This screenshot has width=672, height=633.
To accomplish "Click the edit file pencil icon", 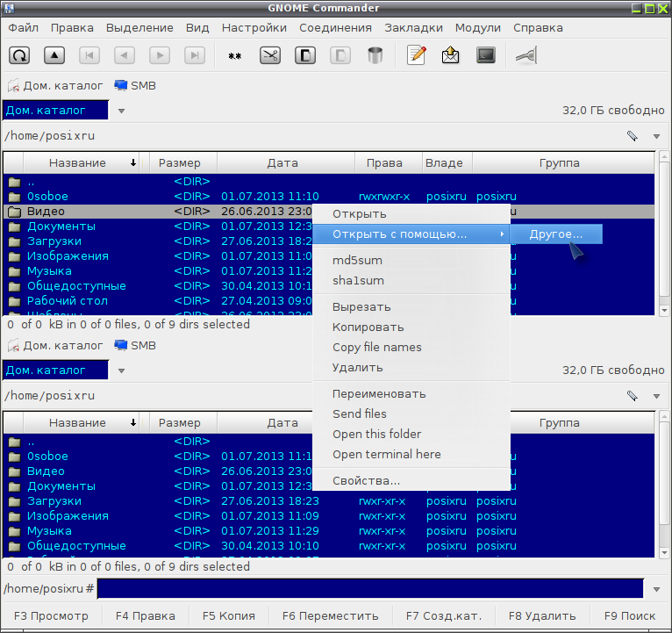I will [416, 55].
